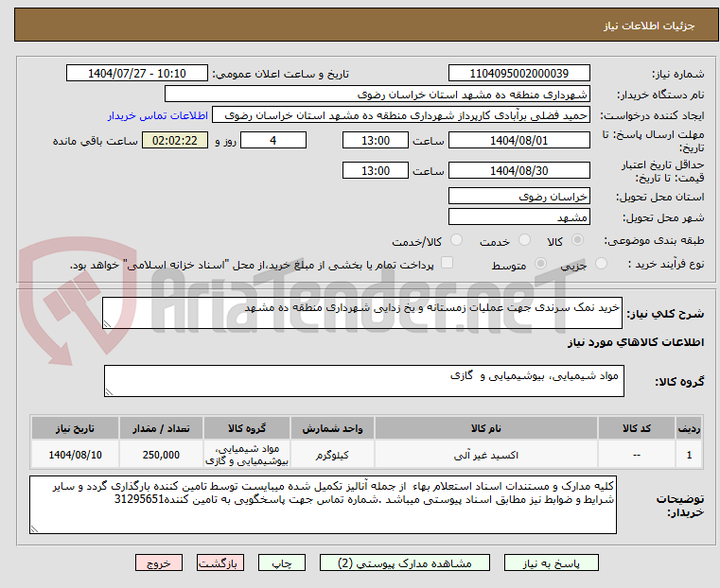The height and width of the screenshot is (588, 720).
Task: Open مشاهده مدارک پیوستی (2) button
Action: [405, 562]
